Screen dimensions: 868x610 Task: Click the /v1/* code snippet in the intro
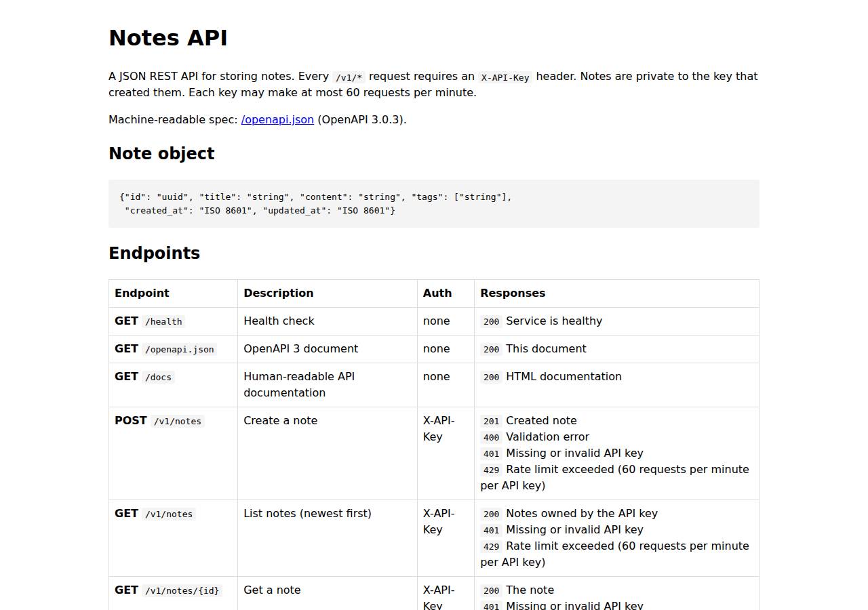[x=349, y=77]
